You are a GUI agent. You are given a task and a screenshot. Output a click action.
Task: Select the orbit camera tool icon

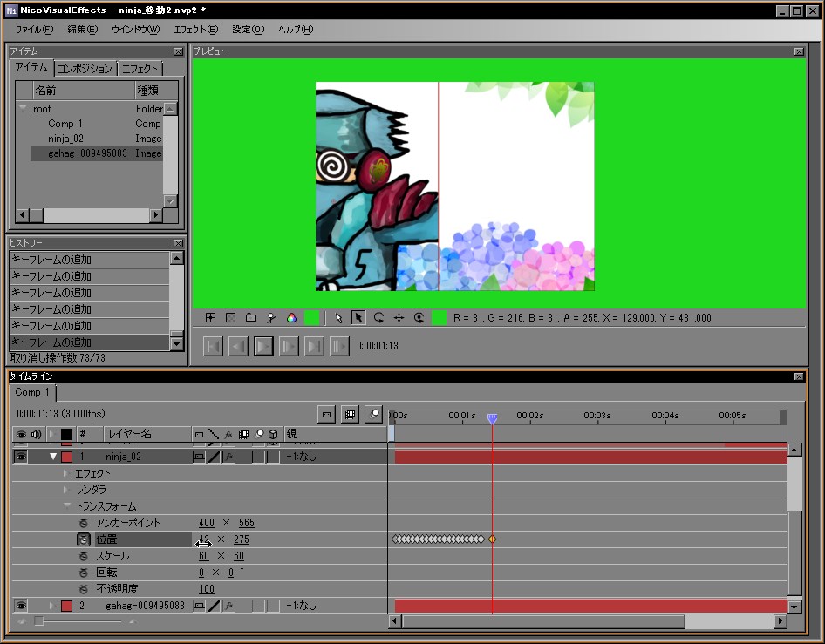point(419,318)
